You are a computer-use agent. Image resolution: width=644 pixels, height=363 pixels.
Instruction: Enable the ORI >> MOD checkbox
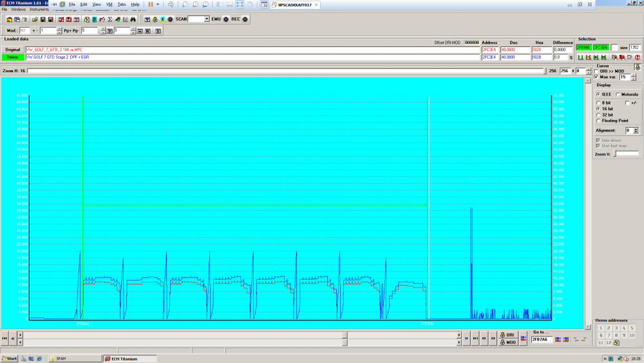[x=596, y=71]
